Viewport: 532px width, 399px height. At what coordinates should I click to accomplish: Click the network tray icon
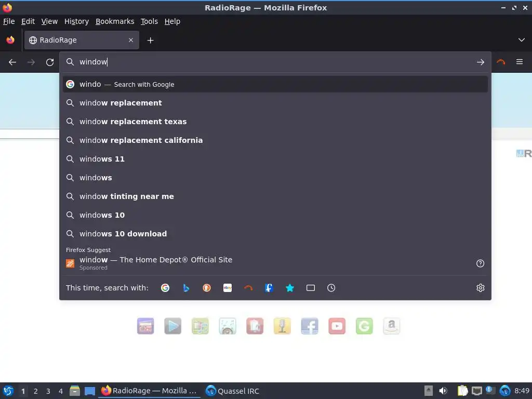pos(476,391)
